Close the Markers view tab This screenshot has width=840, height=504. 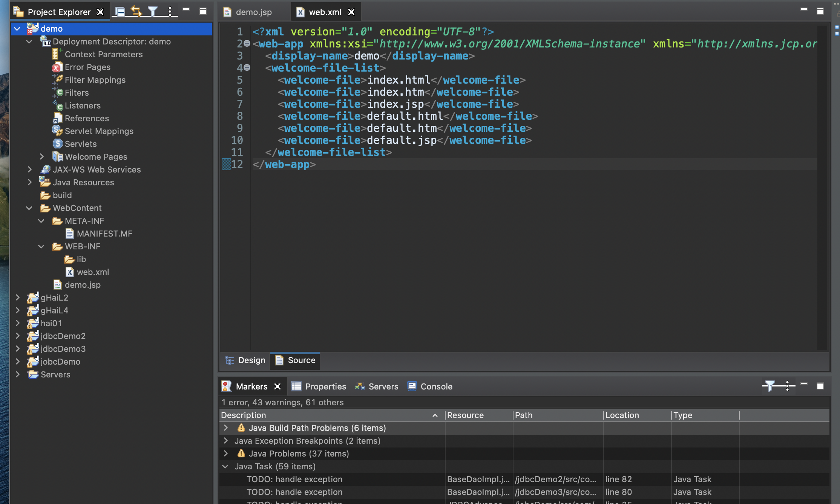coord(277,386)
